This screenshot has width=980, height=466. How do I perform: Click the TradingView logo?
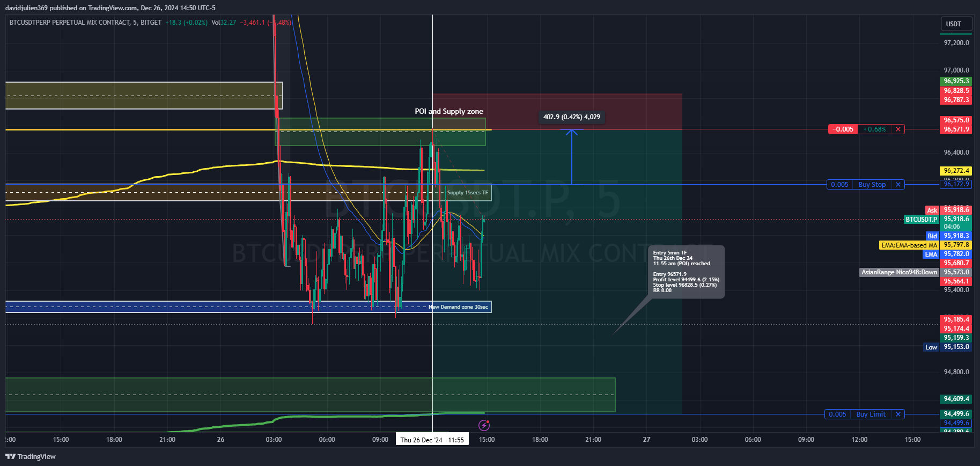(x=31, y=456)
